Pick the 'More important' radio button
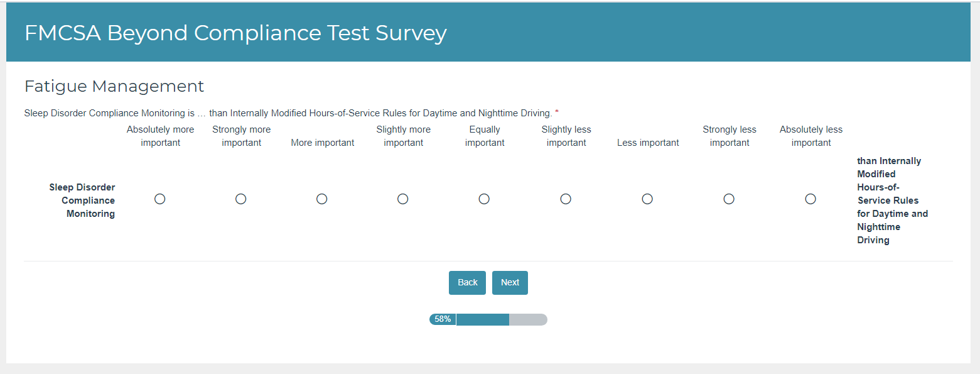Viewport: 980px width, 374px height. [x=322, y=199]
